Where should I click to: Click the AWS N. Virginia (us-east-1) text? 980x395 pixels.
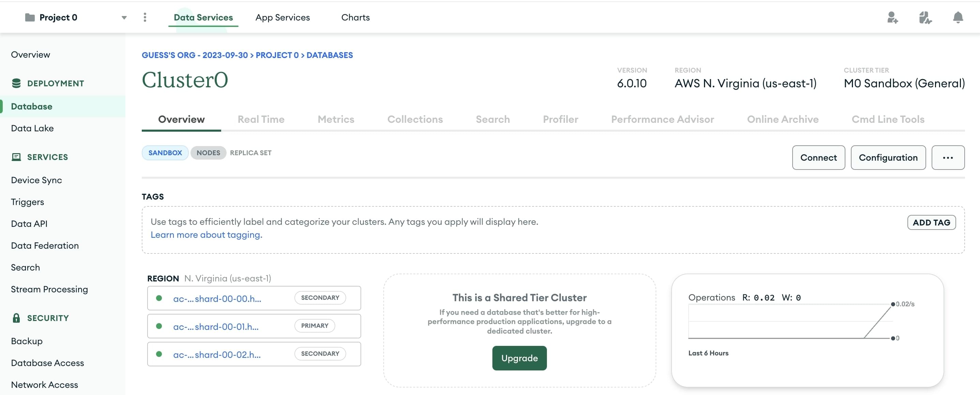click(745, 84)
